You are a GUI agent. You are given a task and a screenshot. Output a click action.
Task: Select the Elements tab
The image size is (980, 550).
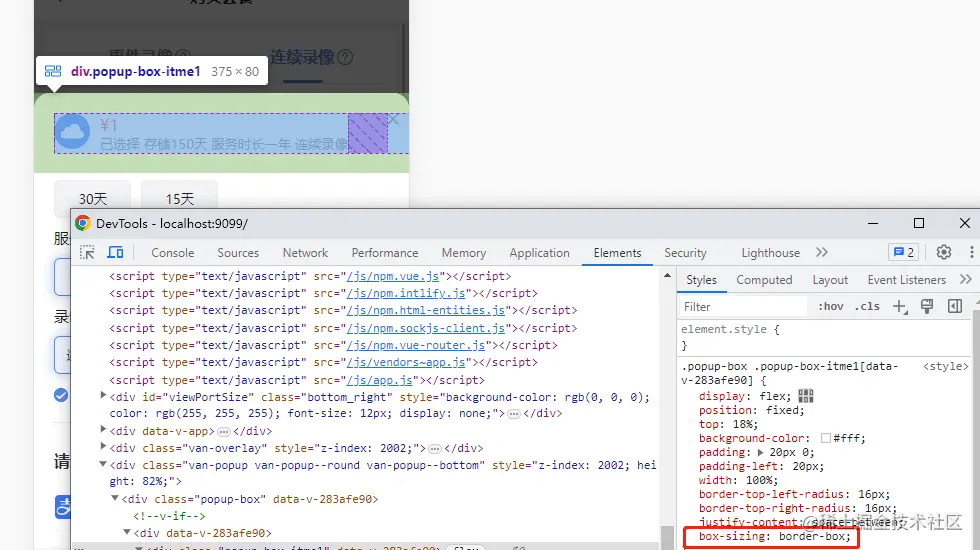(618, 252)
